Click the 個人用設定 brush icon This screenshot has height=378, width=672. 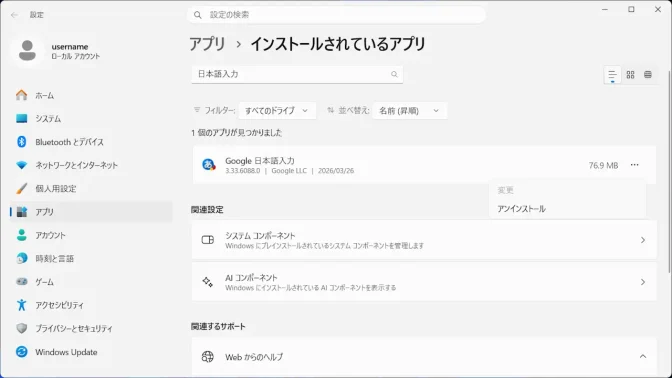click(x=21, y=189)
